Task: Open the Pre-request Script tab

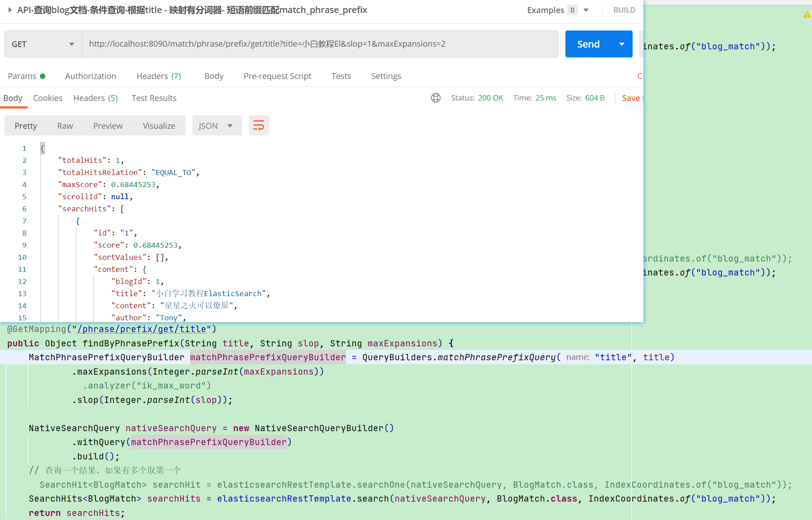Action: [278, 76]
